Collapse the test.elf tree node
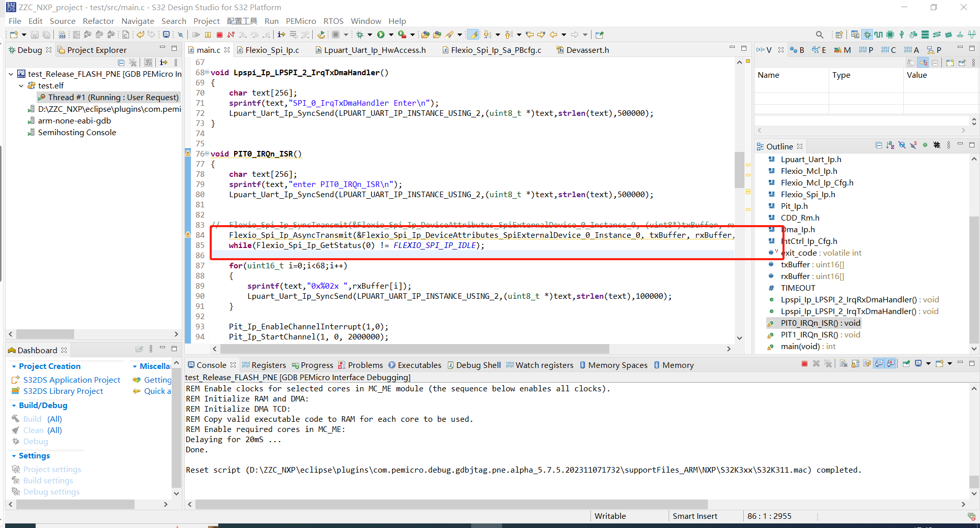Image resolution: width=980 pixels, height=528 pixels. 21,85
